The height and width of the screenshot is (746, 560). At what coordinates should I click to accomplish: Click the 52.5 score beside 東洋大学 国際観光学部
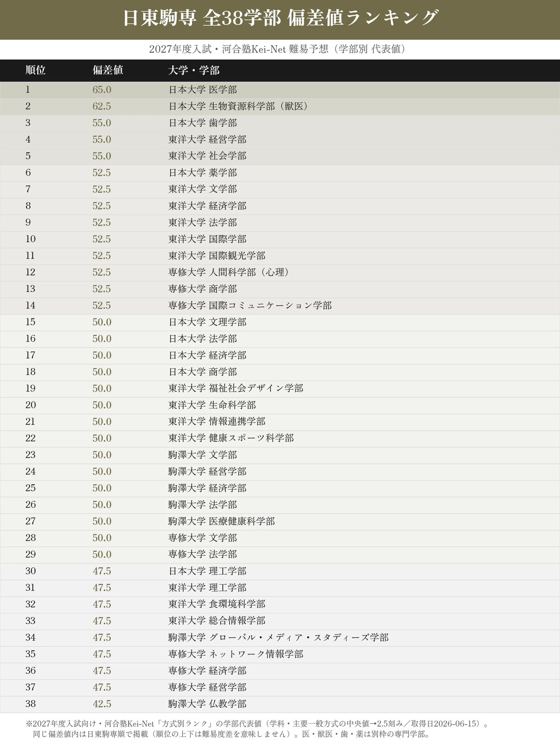[102, 256]
